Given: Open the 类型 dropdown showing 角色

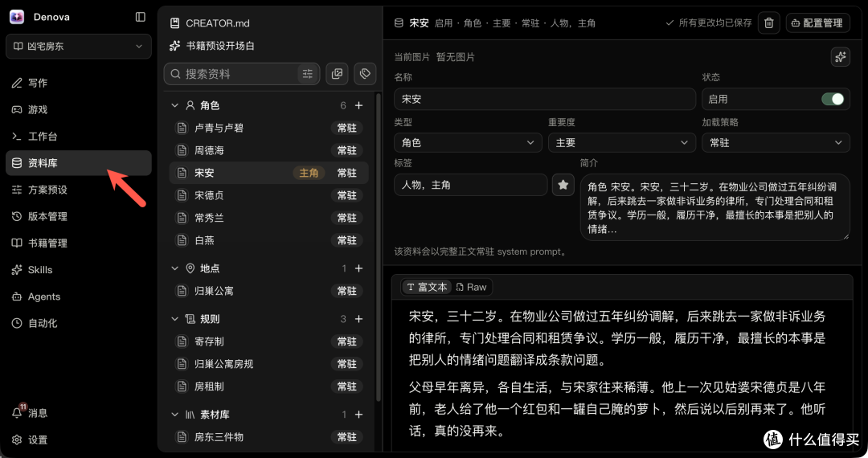Looking at the screenshot, I should 468,143.
